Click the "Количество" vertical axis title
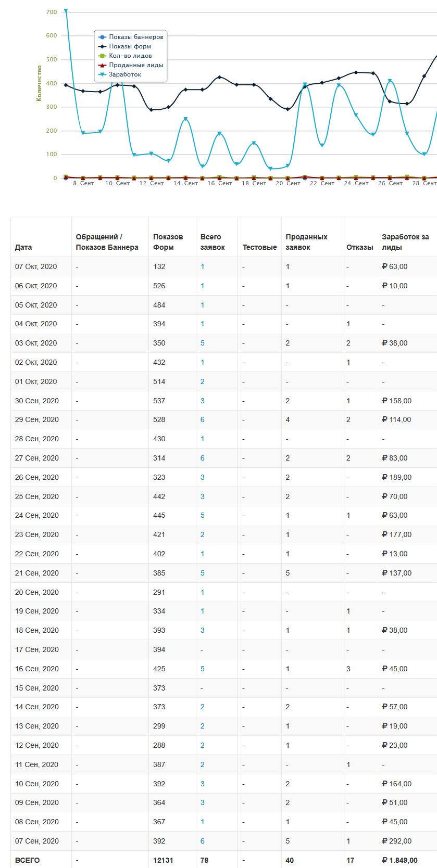437x868 pixels. click(39, 83)
